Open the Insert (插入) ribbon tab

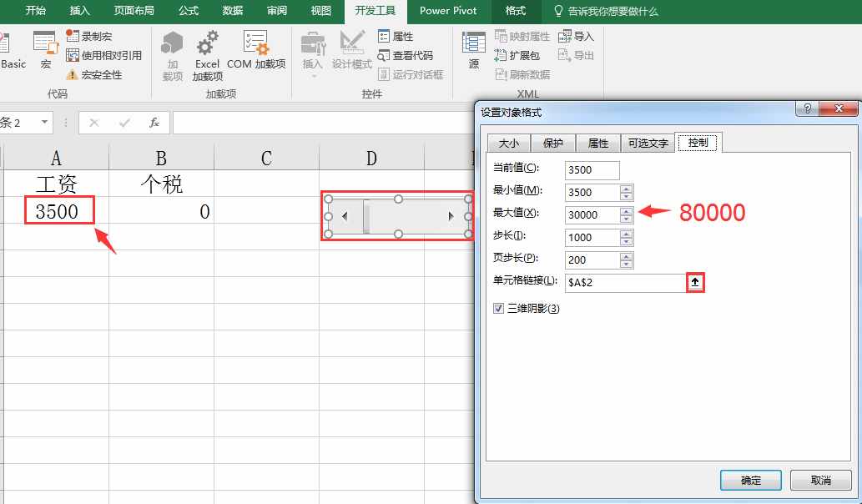80,11
